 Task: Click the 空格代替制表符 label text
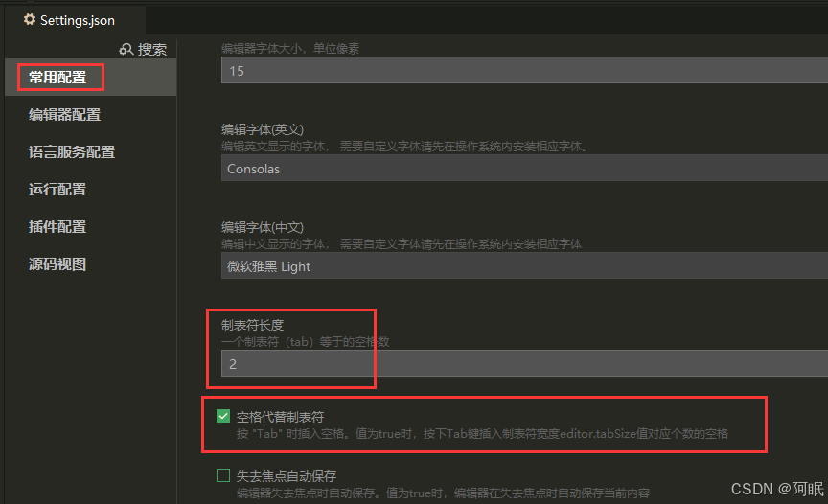(281, 417)
